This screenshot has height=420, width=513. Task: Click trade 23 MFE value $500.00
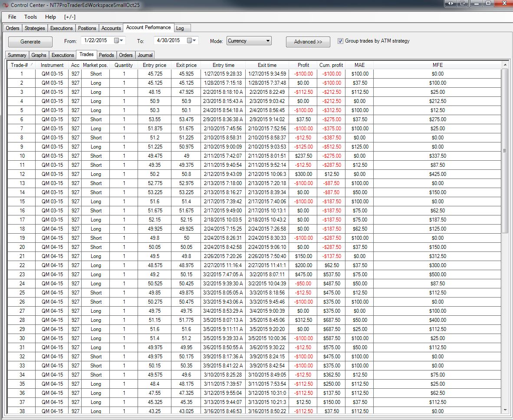437,274
